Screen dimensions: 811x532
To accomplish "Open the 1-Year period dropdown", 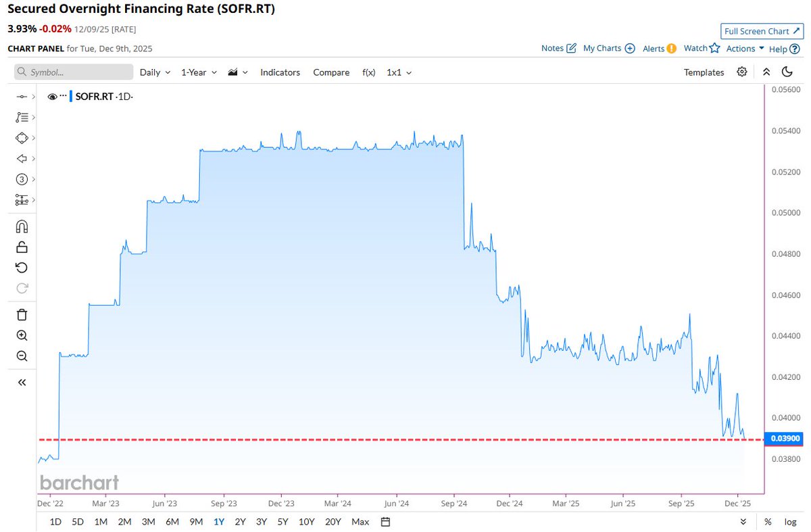I will coord(199,72).
